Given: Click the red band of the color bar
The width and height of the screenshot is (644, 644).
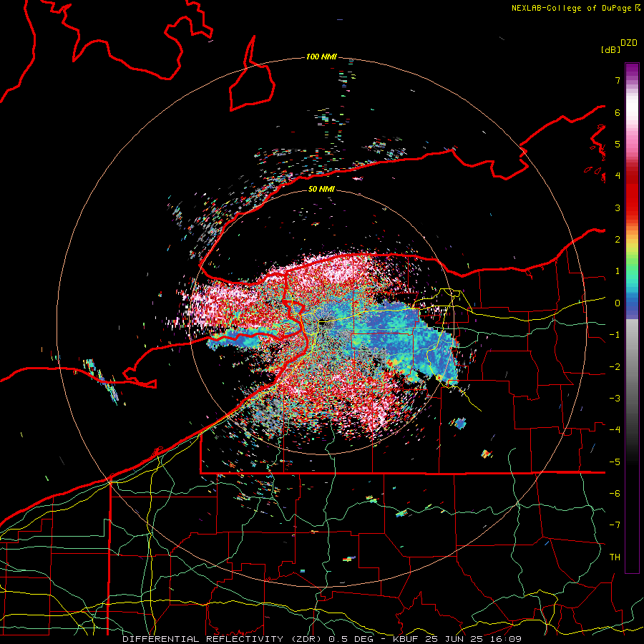Looking at the screenshot, I should pyautogui.click(x=632, y=193).
